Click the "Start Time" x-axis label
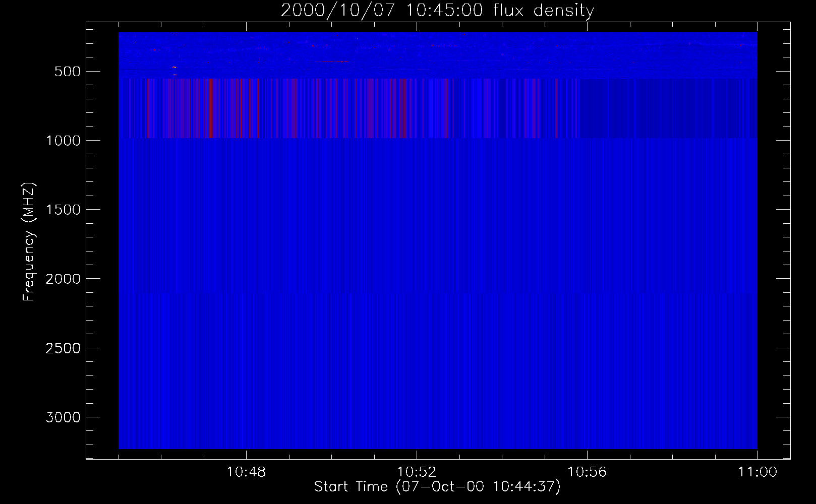 click(x=437, y=487)
